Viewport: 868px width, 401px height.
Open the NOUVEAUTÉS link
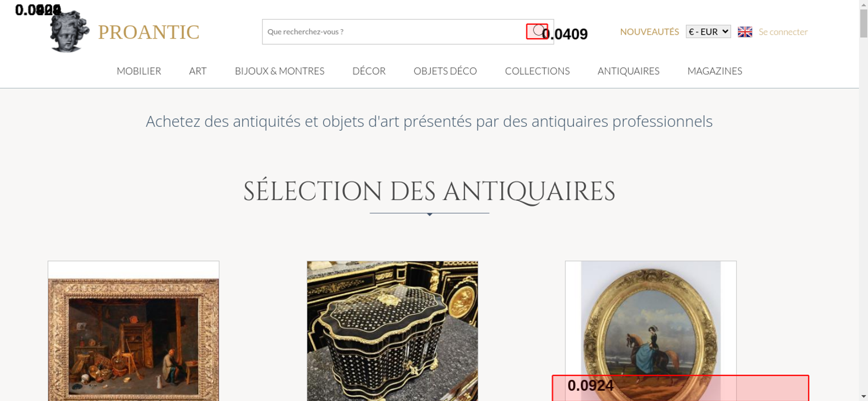tap(649, 32)
